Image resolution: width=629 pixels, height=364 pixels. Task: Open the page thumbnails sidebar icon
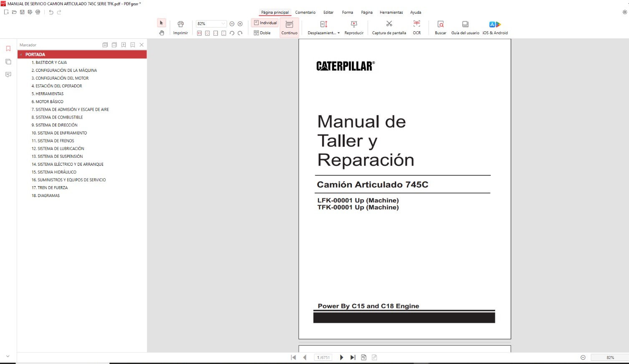8,62
